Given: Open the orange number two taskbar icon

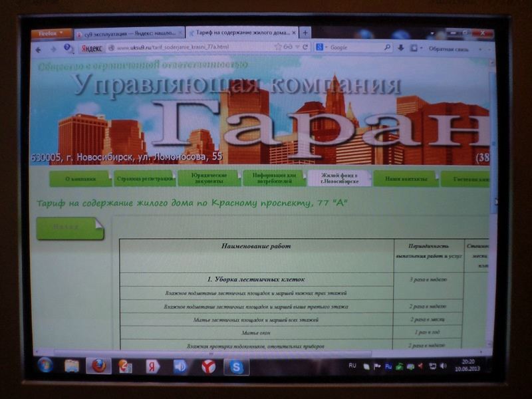Looking at the screenshot, I should pyautogui.click(x=125, y=366).
